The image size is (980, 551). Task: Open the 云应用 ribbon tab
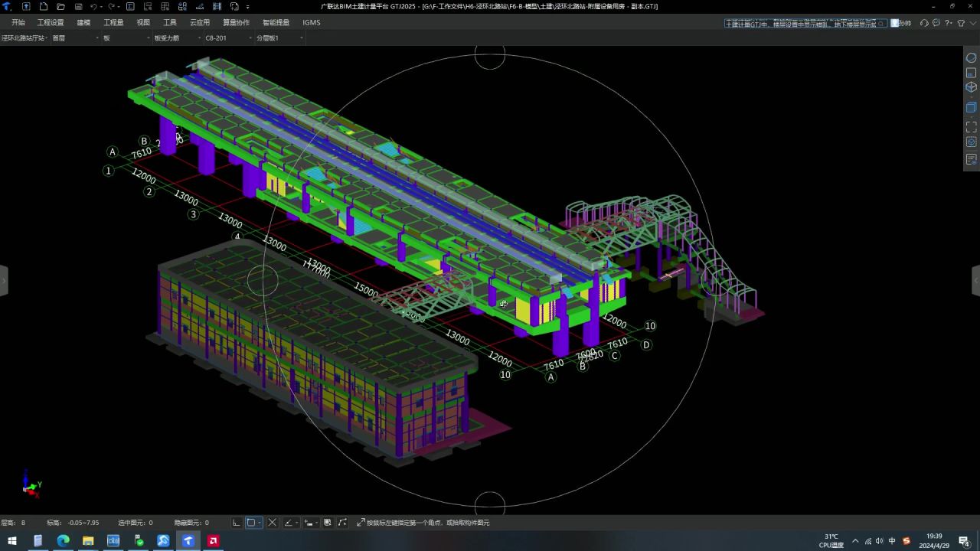coord(200,22)
